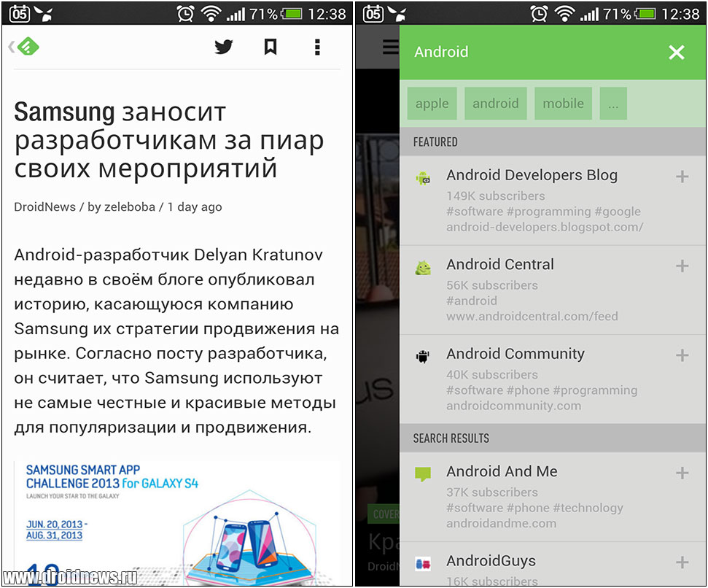The width and height of the screenshot is (708, 588).
Task: Tap right status bar 12:38 clock
Action: pos(680,14)
